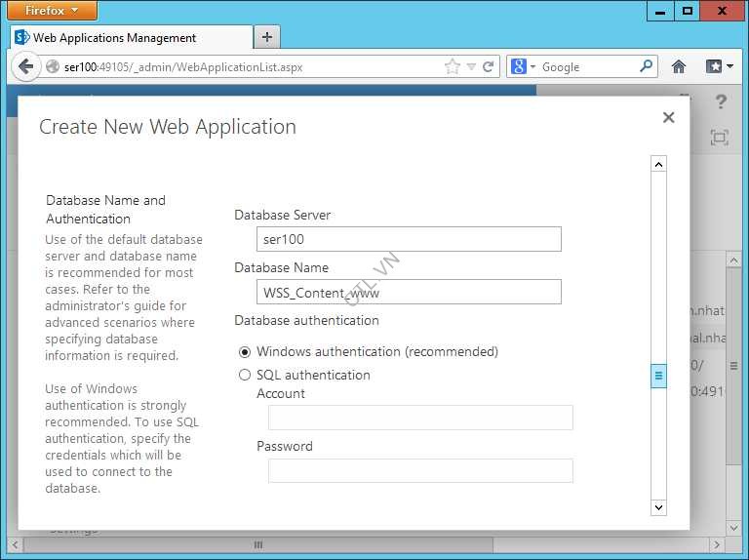Open a new tab with the plus button
This screenshot has height=560, width=749.
(267, 37)
